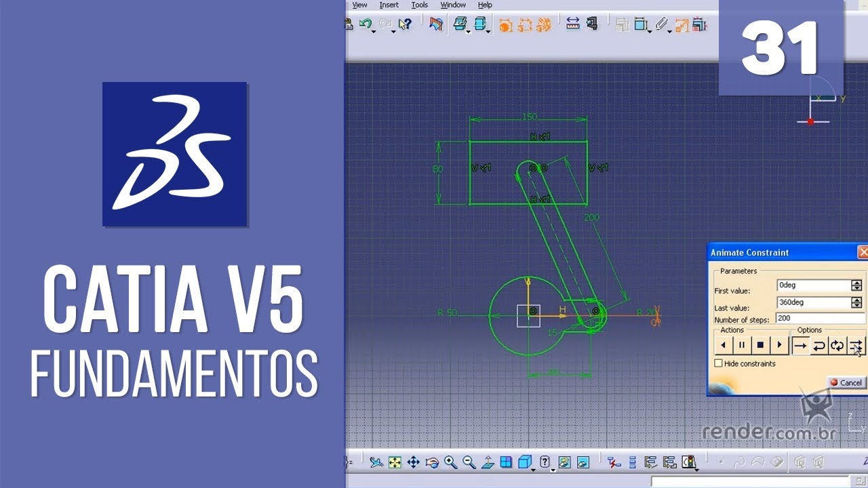Click the blue list icon in bottom toolbar

pyautogui.click(x=632, y=462)
